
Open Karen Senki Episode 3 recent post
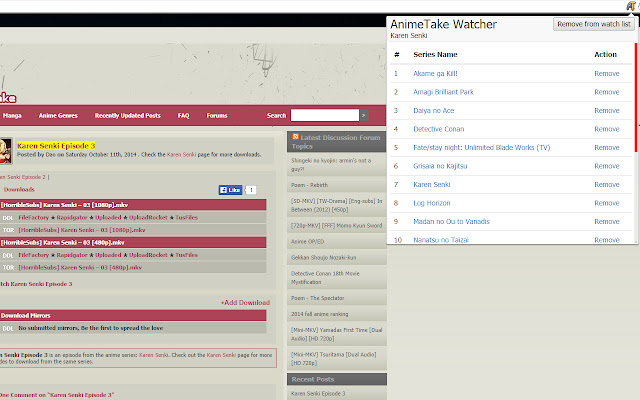click(x=318, y=393)
